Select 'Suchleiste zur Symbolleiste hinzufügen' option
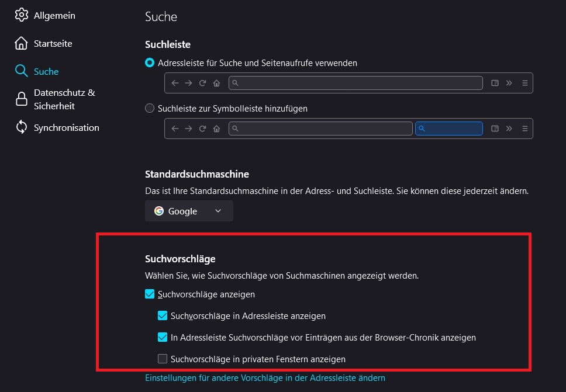Image resolution: width=566 pixels, height=392 pixels. [150, 108]
